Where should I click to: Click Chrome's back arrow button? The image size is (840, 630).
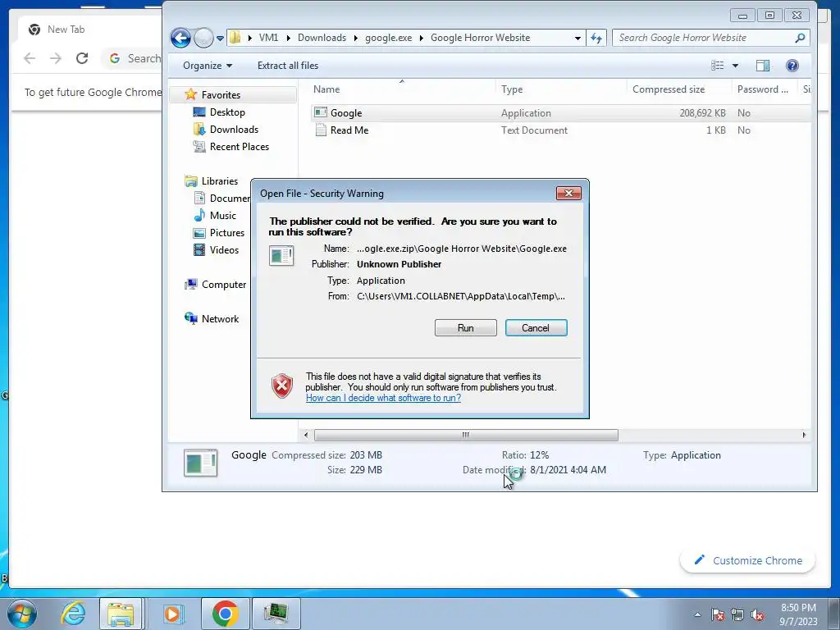tap(30, 58)
